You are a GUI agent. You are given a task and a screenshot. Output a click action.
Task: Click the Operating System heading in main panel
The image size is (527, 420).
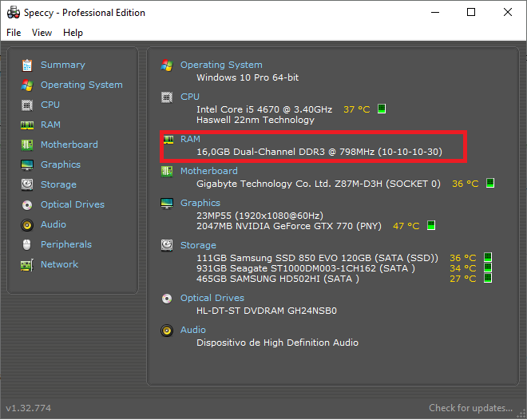(x=221, y=65)
